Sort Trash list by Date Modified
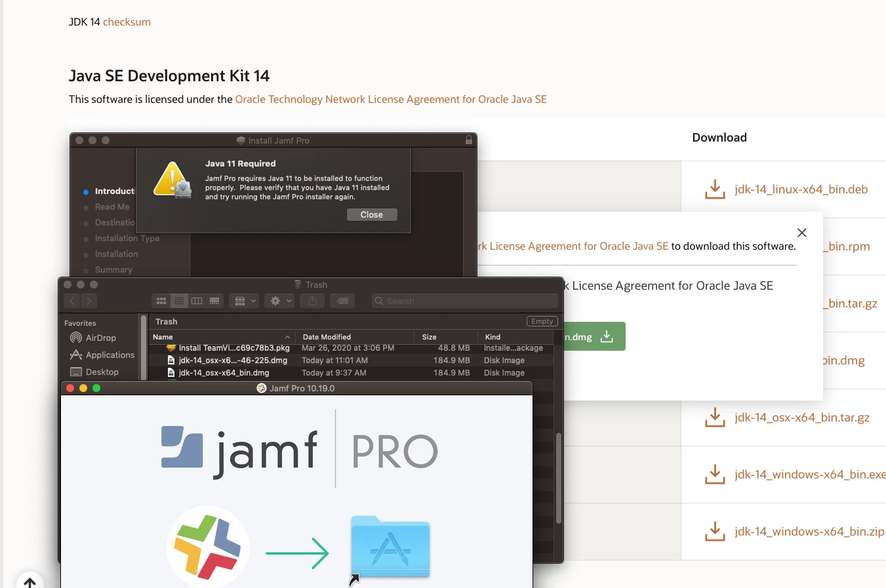The width and height of the screenshot is (886, 588). (354, 337)
